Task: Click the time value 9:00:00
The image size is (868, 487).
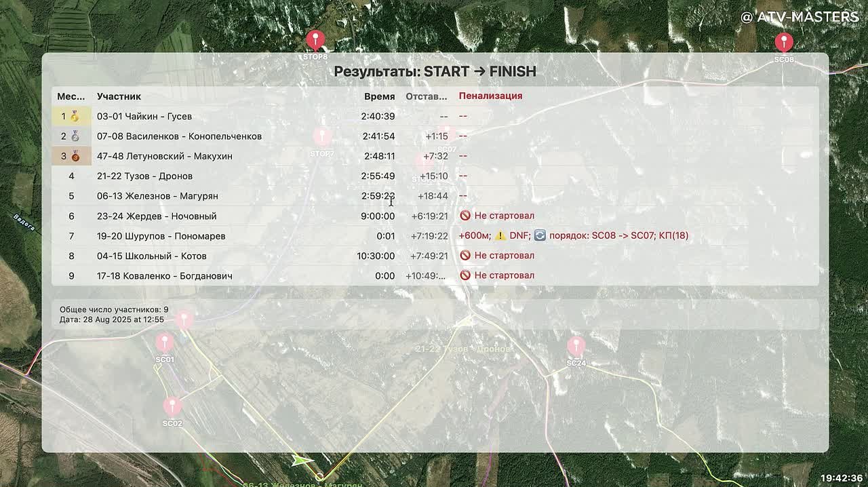Action: (x=378, y=216)
